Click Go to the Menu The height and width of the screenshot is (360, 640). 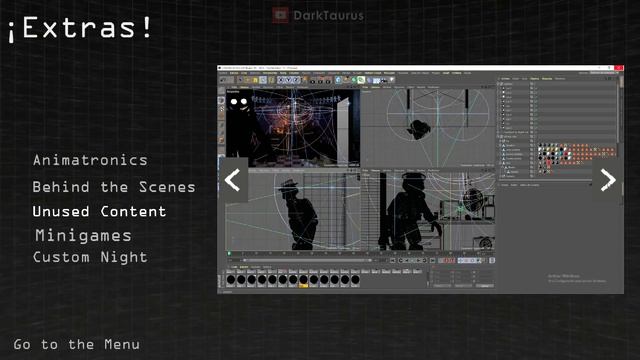(77, 344)
